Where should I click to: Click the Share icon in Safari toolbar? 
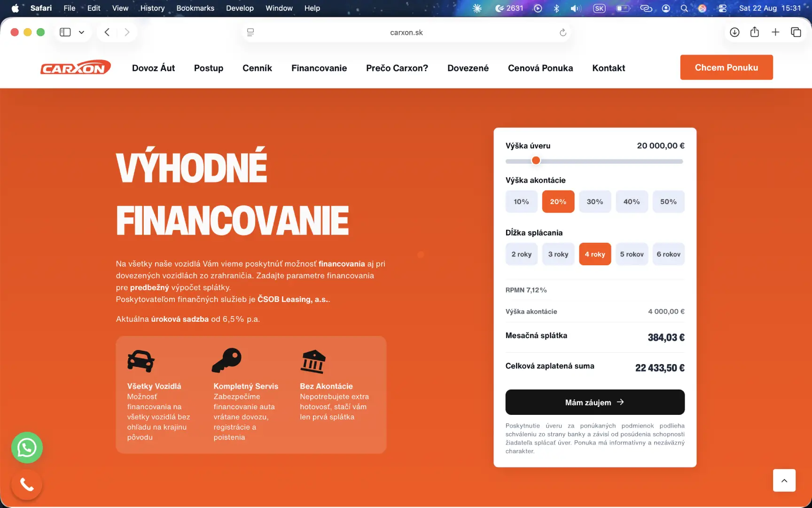(755, 32)
